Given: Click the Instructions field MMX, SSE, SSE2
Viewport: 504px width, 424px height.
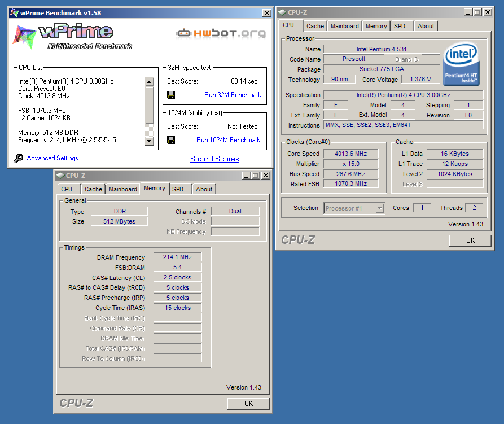Looking at the screenshot, I should click(404, 125).
